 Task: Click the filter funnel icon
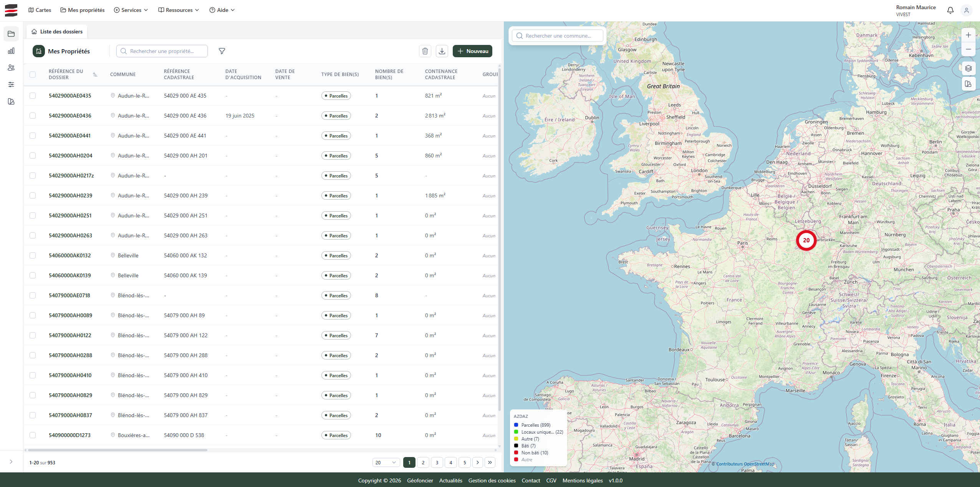(222, 51)
